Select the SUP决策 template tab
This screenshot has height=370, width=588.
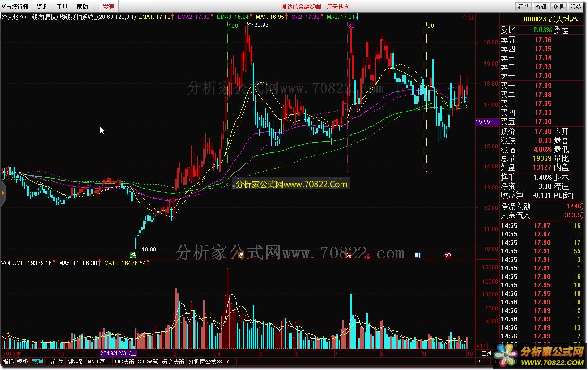pos(148,361)
